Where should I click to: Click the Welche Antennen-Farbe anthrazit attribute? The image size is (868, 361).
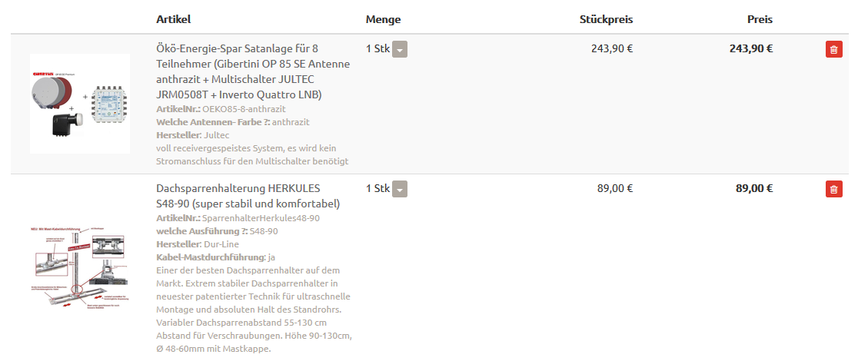pyautogui.click(x=232, y=122)
